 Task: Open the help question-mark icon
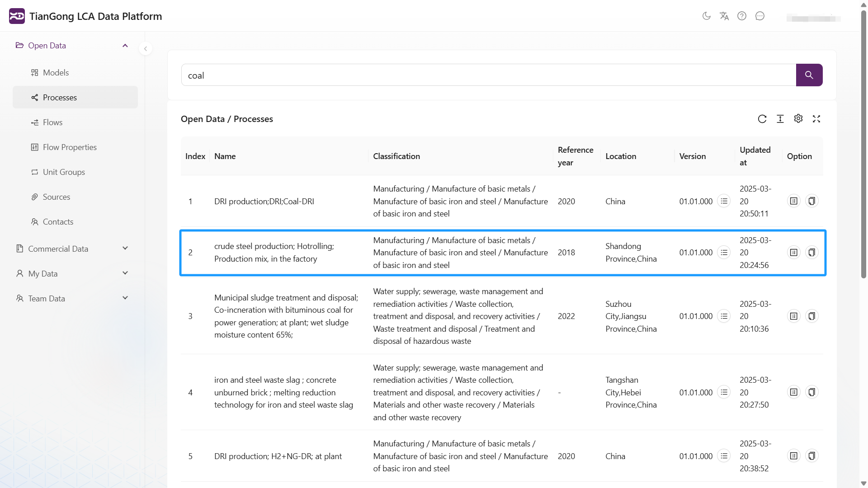point(742,16)
